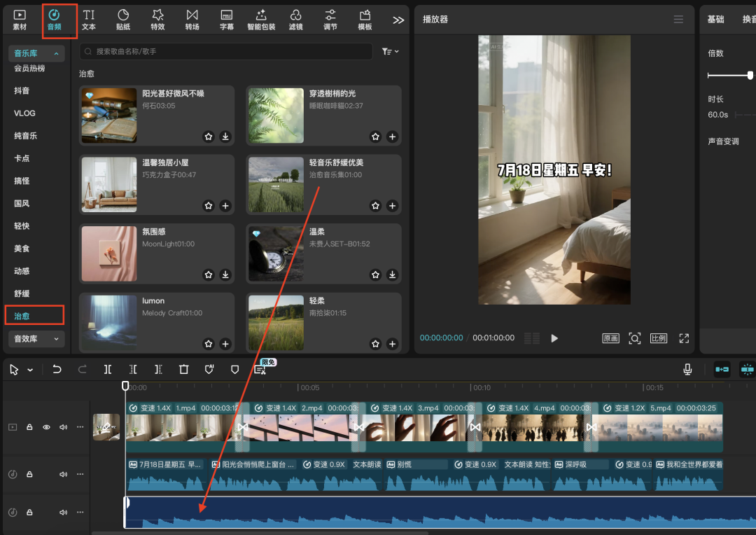The width and height of the screenshot is (756, 535).
Task: Open the 贴纸 (stickers) panel
Action: [x=123, y=20]
